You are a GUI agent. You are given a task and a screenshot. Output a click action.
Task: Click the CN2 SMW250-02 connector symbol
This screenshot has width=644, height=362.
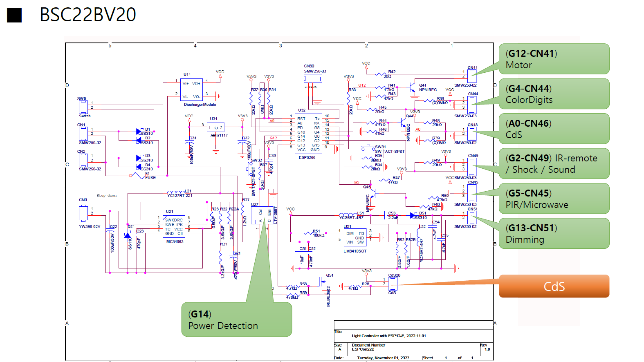(x=83, y=160)
